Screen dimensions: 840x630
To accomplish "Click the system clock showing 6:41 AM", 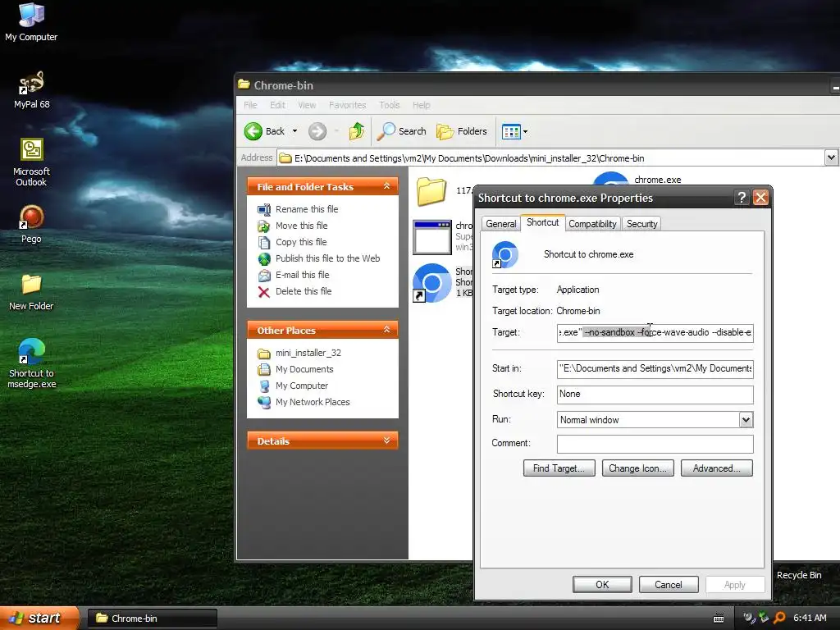I will coord(810,618).
